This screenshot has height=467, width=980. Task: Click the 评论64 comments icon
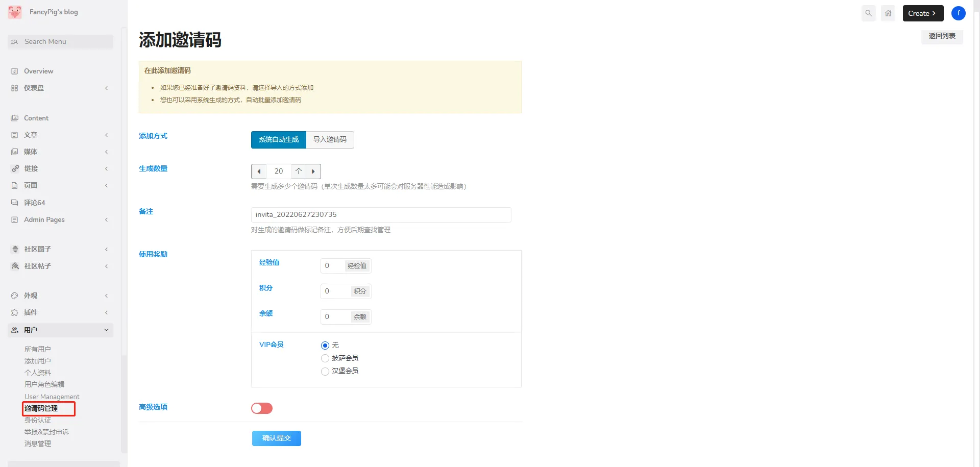15,203
